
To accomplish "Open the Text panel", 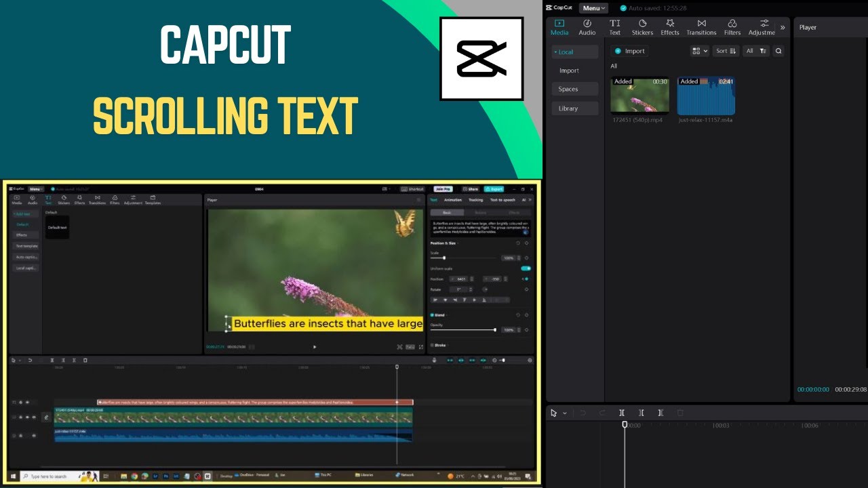I will tap(614, 27).
